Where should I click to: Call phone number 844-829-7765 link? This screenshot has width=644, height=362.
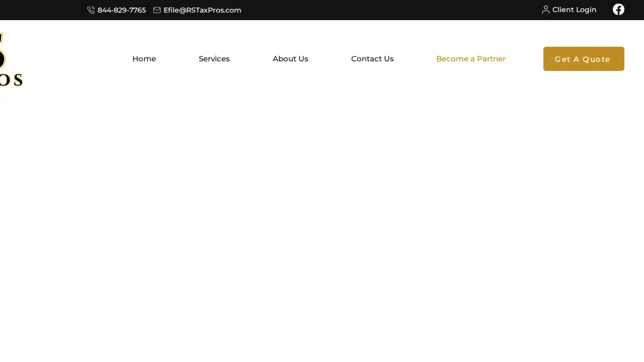coord(122,10)
